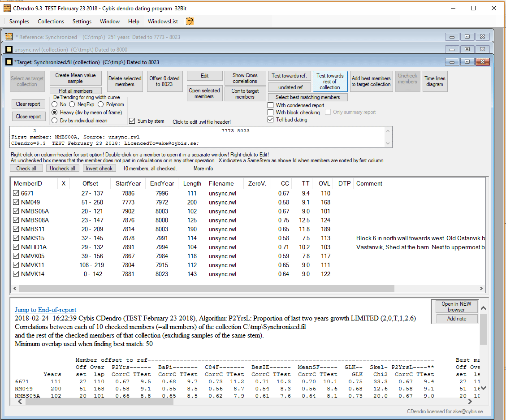Maximize the Target: Synchronized.fil window
This screenshot has width=506, height=420.
point(467,62)
